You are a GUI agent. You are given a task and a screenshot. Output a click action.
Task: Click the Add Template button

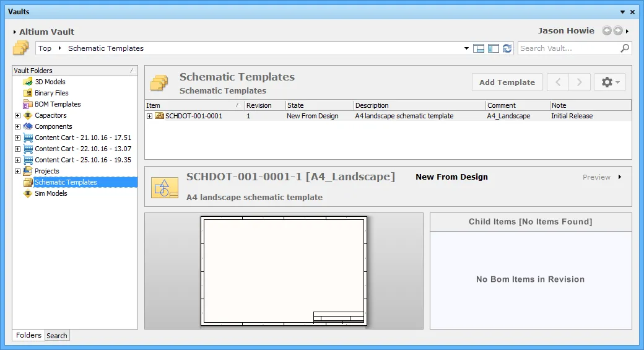(x=507, y=82)
